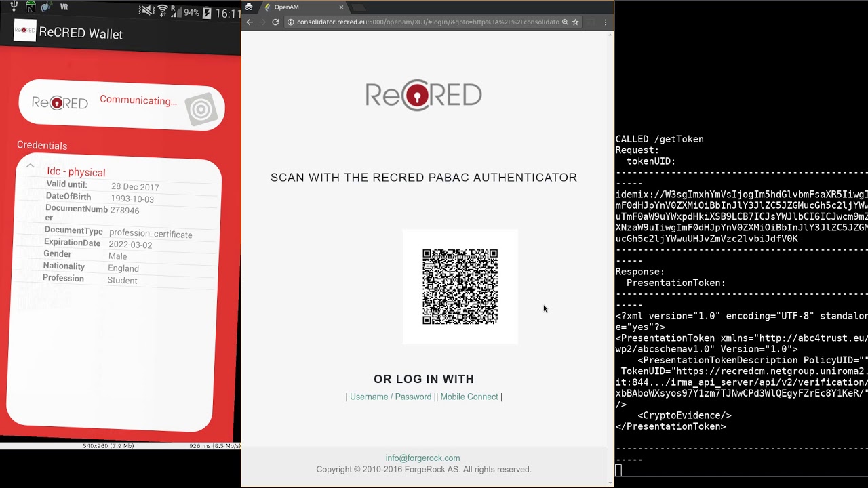
Task: Log in with Username / Password link
Action: pos(391,396)
